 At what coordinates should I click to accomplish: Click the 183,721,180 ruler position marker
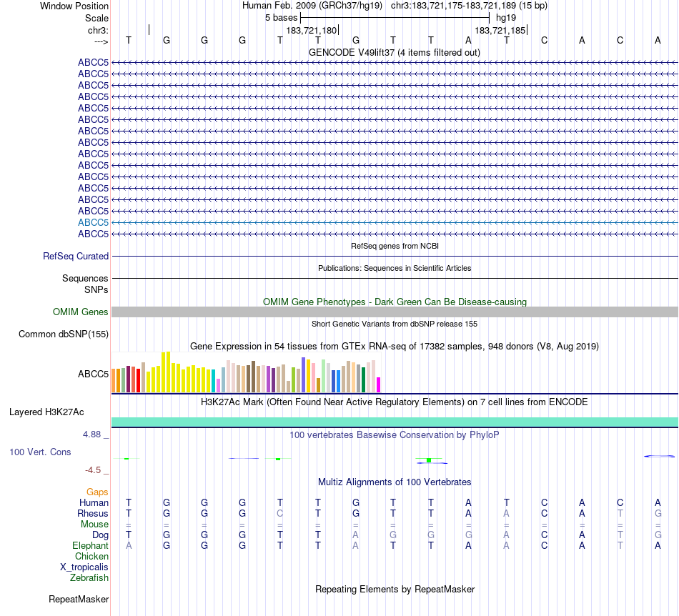click(x=312, y=30)
